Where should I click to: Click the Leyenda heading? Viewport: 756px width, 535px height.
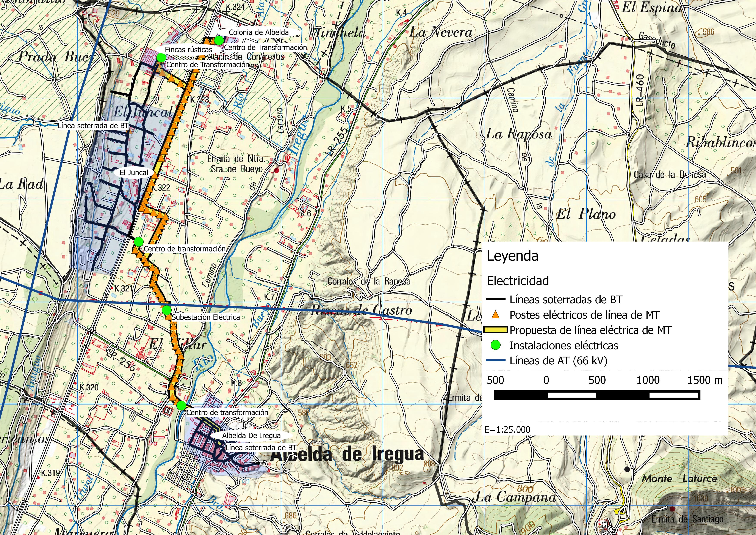512,256
